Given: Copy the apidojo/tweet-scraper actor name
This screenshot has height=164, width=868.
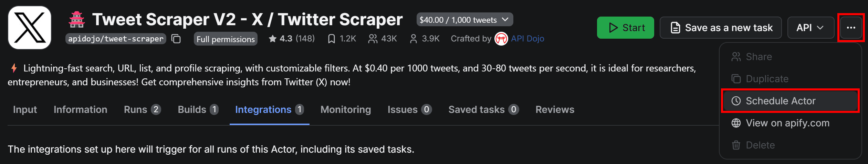Looking at the screenshot, I should pyautogui.click(x=176, y=39).
